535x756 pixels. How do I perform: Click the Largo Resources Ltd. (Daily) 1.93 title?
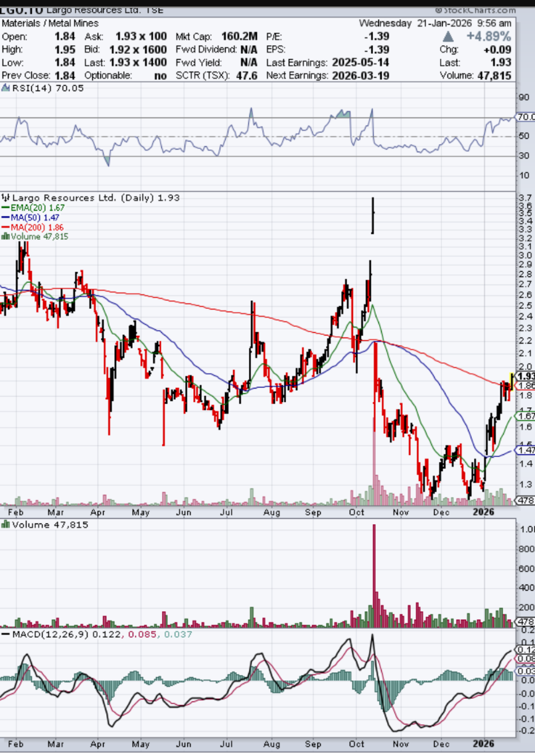click(x=96, y=198)
